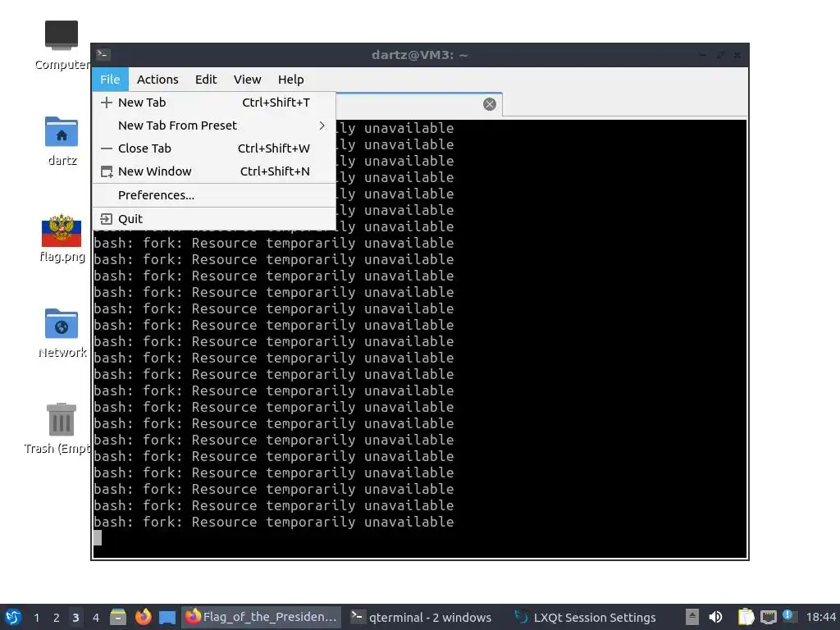Viewport: 840px width, 630px height.
Task: Select the Computer desktop icon
Action: [62, 46]
